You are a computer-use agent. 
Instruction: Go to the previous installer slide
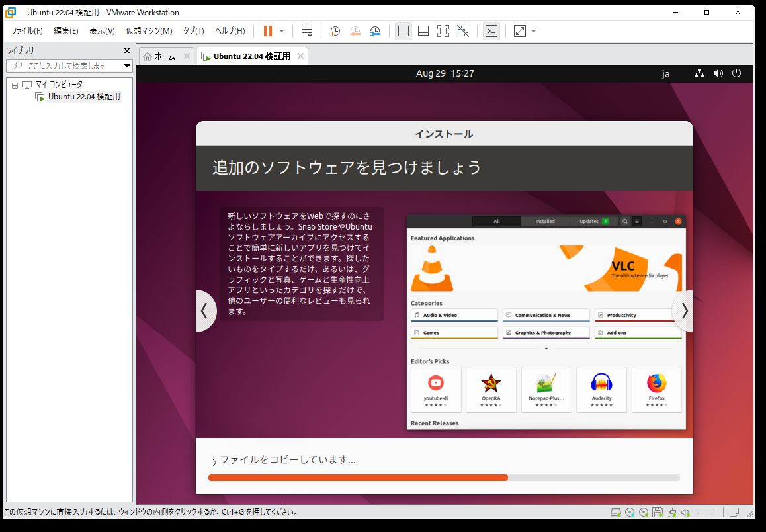point(205,311)
